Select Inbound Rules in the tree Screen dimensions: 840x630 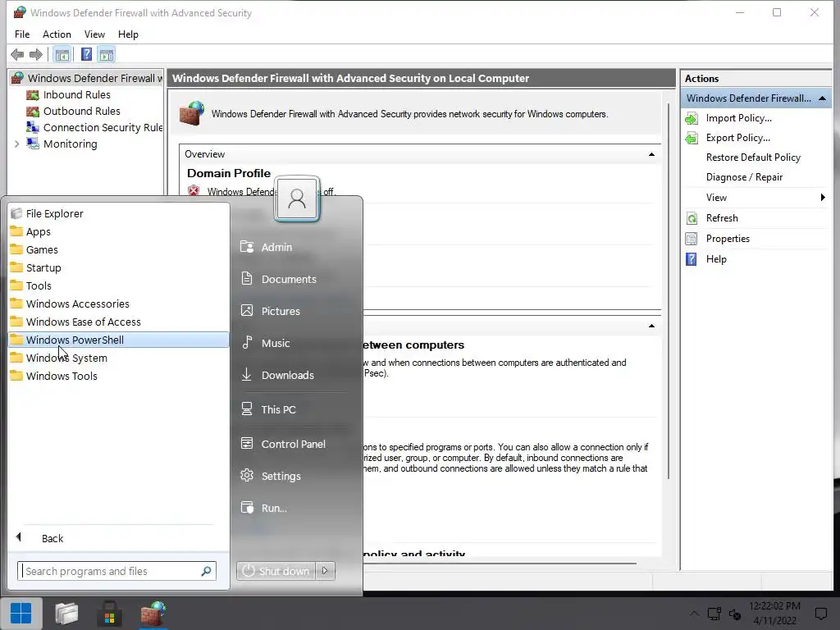(x=76, y=95)
